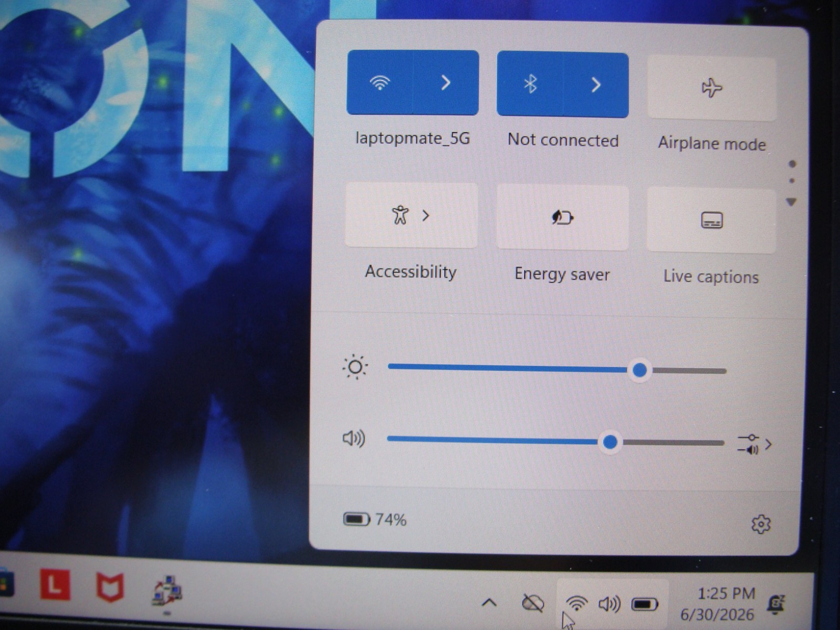Toggle Wi-Fi off in quick settings
Image resolution: width=840 pixels, height=630 pixels.
click(380, 82)
